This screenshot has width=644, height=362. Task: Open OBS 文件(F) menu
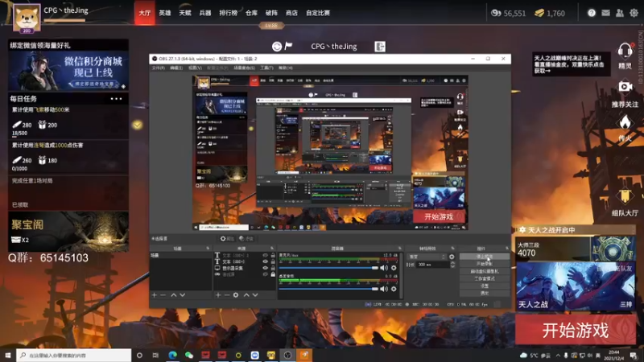tap(158, 68)
